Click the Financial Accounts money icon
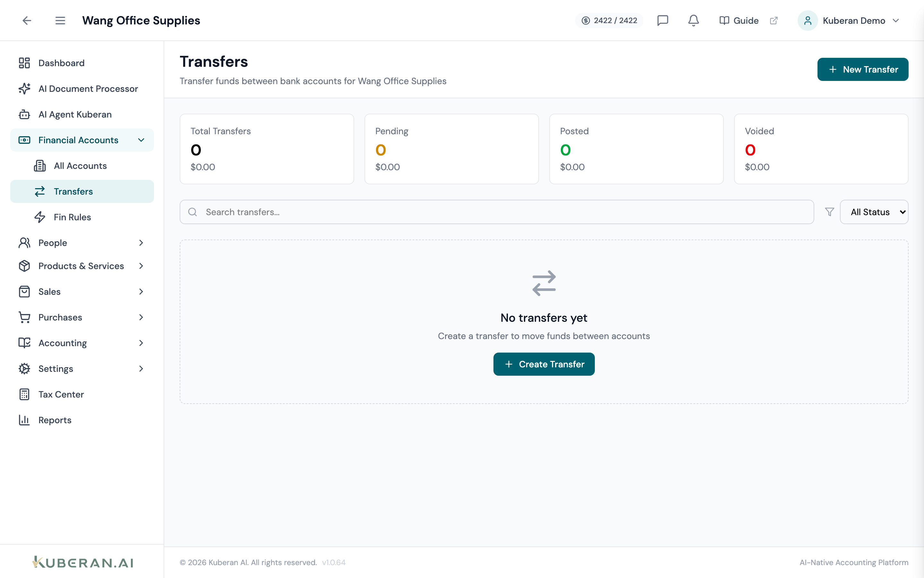 [24, 140]
